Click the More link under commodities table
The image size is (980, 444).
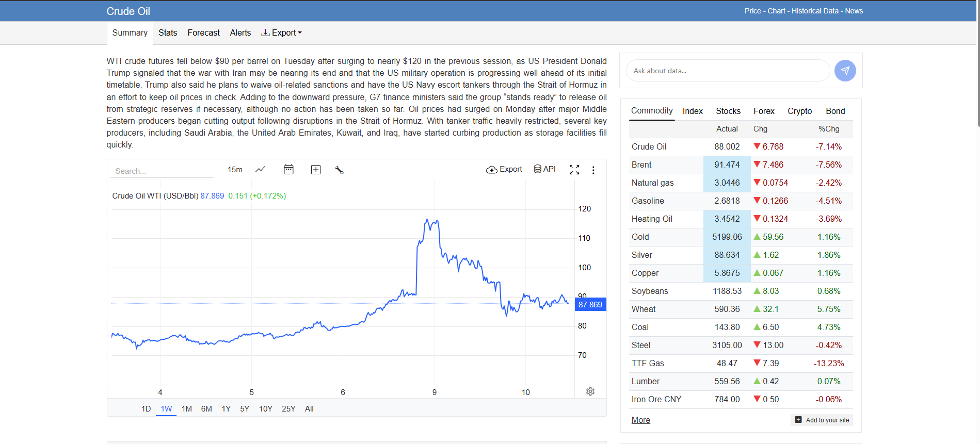(x=641, y=420)
